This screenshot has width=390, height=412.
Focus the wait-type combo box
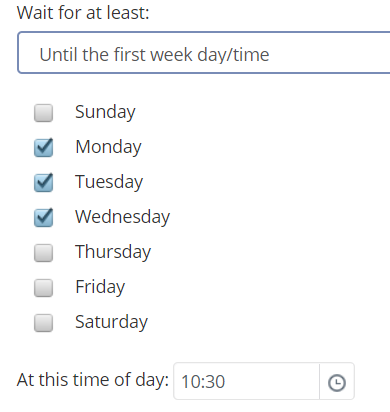pos(204,53)
